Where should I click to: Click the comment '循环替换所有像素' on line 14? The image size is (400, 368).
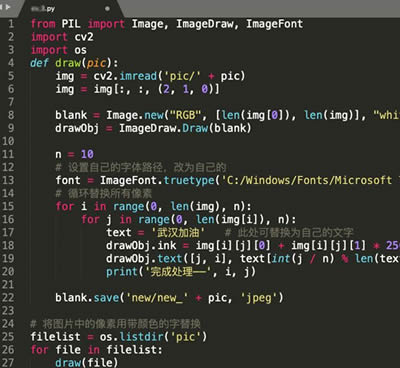[110, 193]
